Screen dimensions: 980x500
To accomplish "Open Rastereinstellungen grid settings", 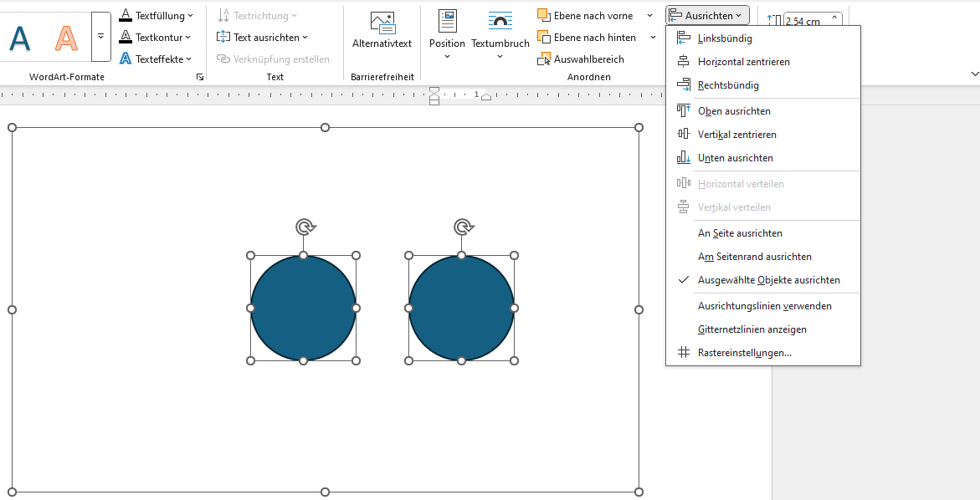I will [x=762, y=353].
